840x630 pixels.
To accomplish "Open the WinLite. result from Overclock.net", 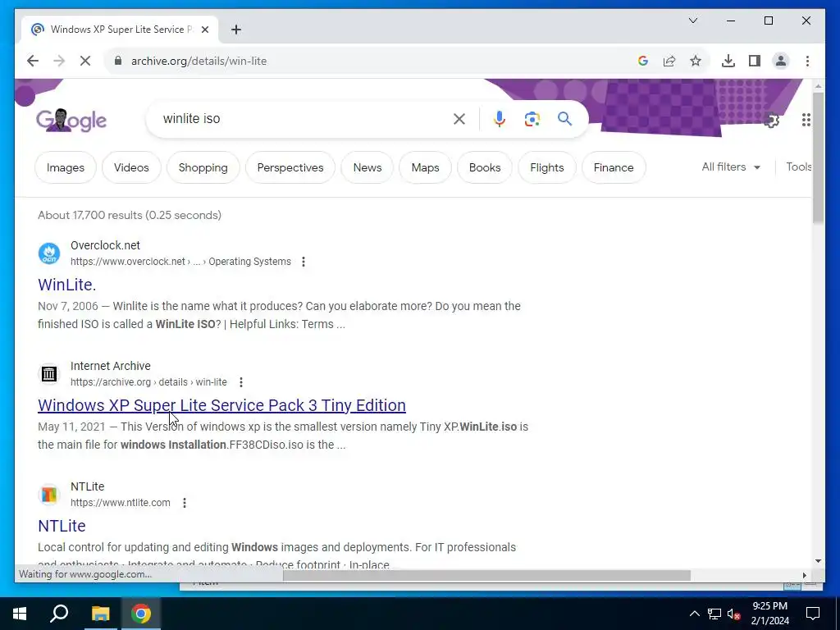I will tap(67, 285).
